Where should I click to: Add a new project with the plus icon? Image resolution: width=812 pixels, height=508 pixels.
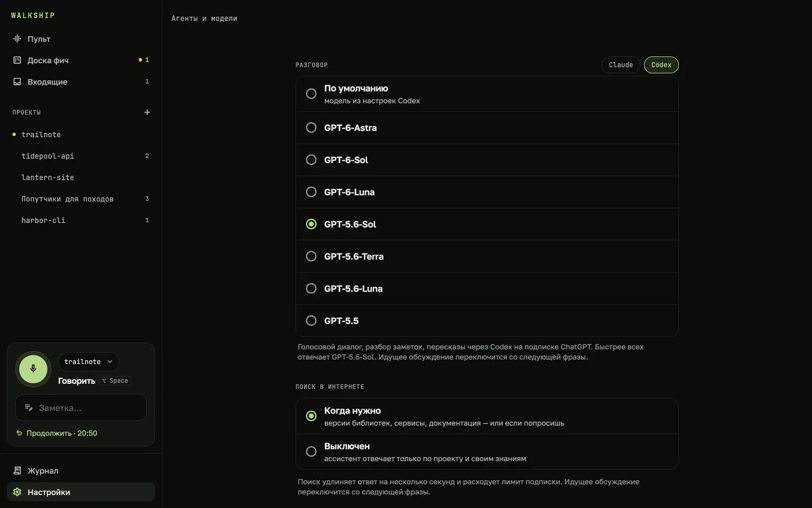coord(147,112)
